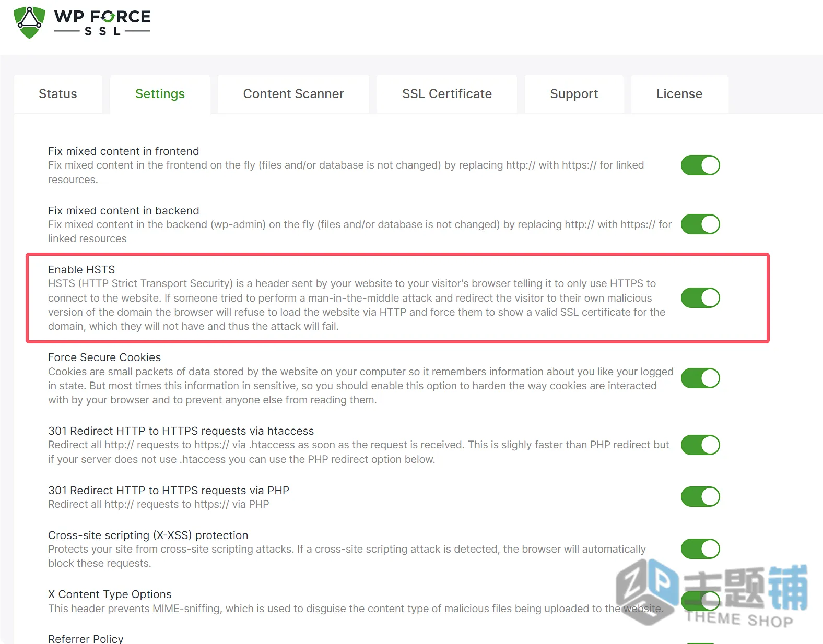823x644 pixels.
Task: Click the WP Force SSL wordmark text
Action: click(102, 23)
